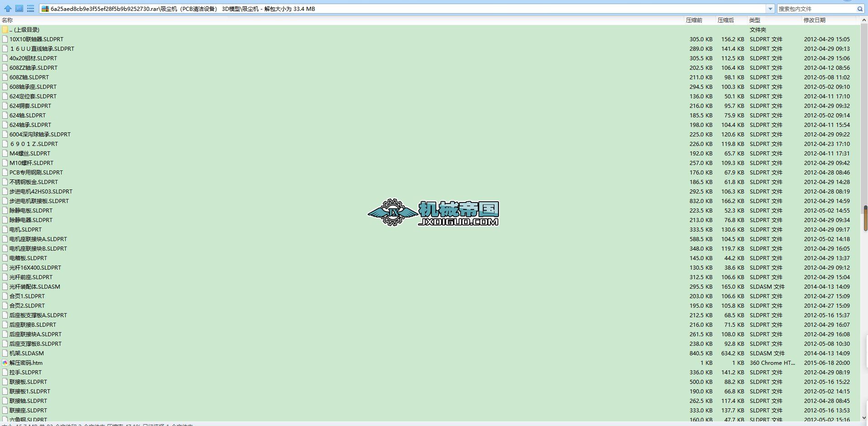Sort by the 类型 column header
This screenshot has width=868, height=426.
click(x=754, y=20)
